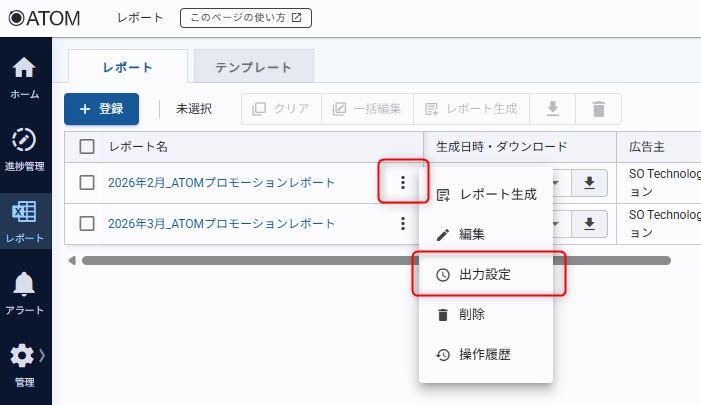Image resolution: width=701 pixels, height=405 pixels.
Task: Open three-dot menu for 2026年2月 report
Action: pos(402,182)
